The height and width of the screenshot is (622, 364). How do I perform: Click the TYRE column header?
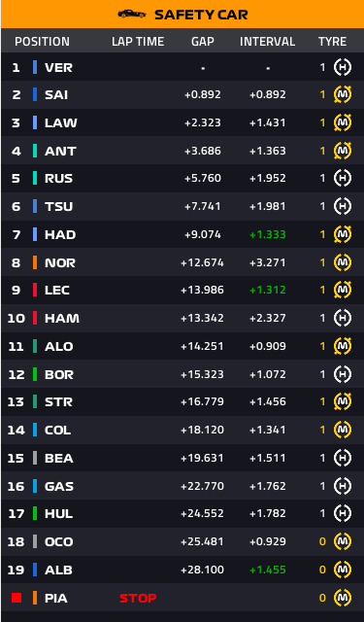pos(332,41)
